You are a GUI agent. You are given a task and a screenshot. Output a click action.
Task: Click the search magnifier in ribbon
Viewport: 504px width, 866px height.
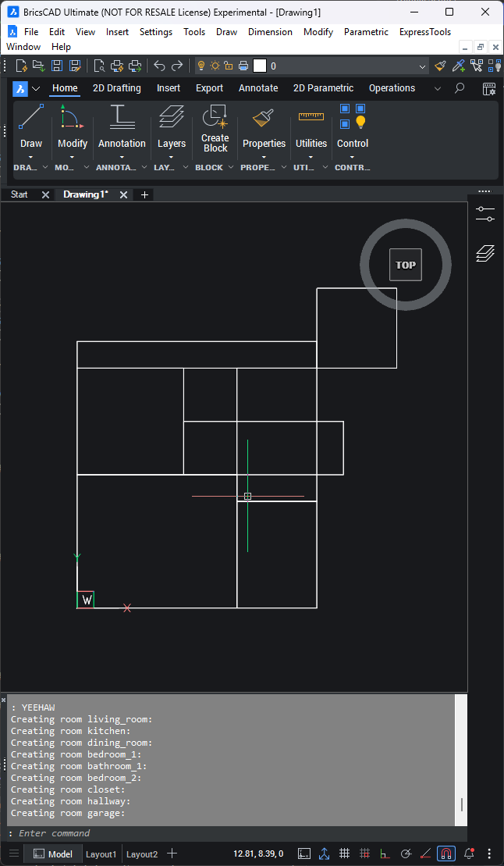[460, 88]
